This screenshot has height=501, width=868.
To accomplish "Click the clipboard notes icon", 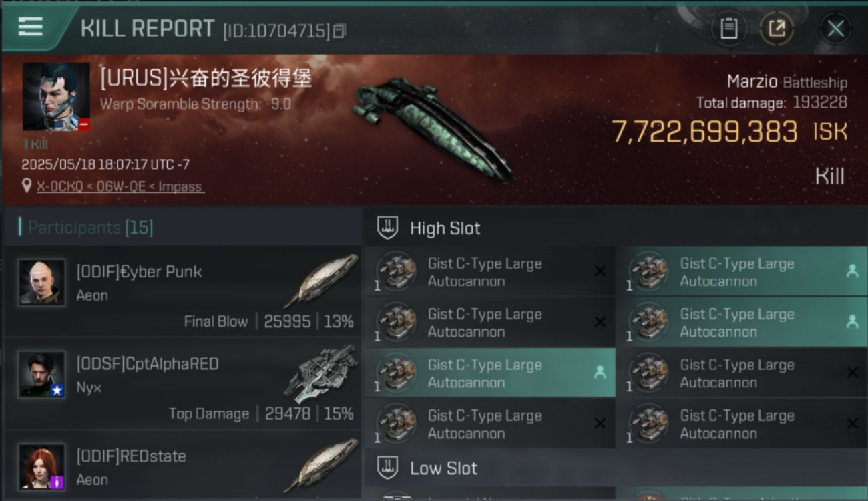I will 728,29.
